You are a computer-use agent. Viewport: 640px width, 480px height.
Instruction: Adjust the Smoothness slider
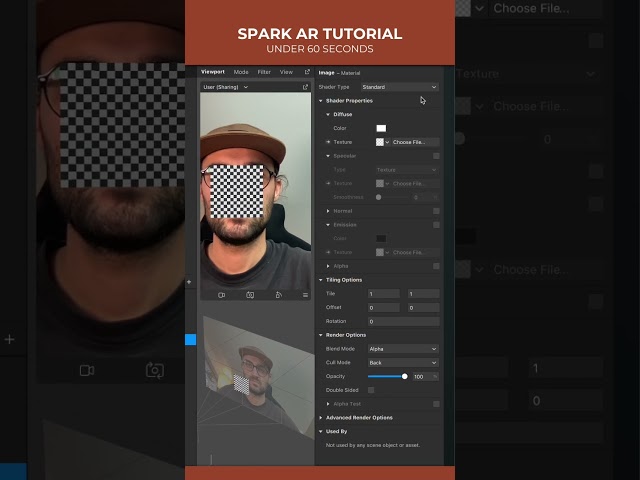[378, 197]
